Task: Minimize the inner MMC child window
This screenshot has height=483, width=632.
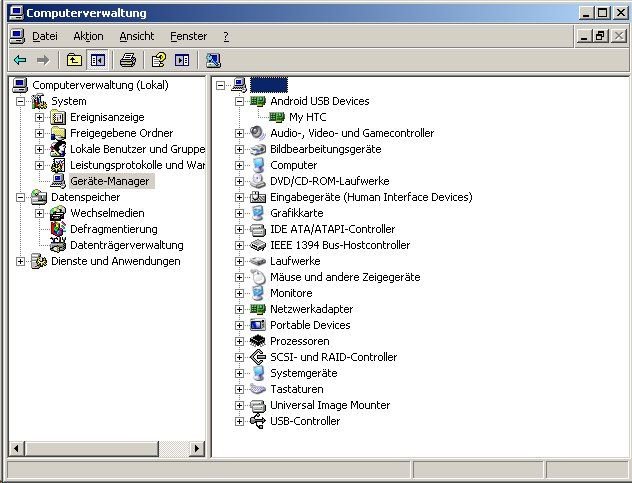Action: (584, 36)
